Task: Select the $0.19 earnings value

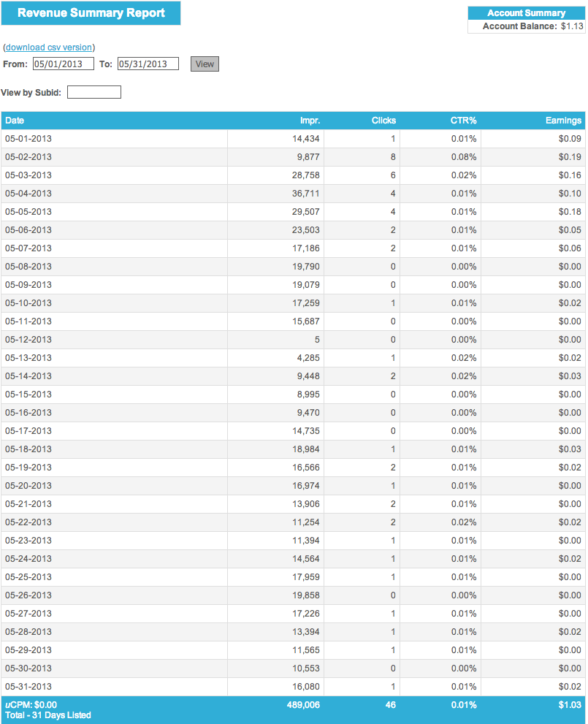Action: [x=570, y=157]
